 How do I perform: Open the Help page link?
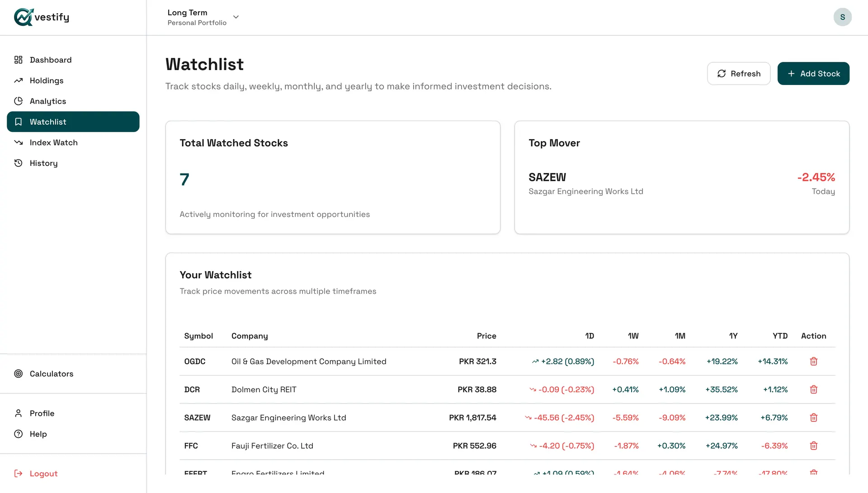click(73, 434)
